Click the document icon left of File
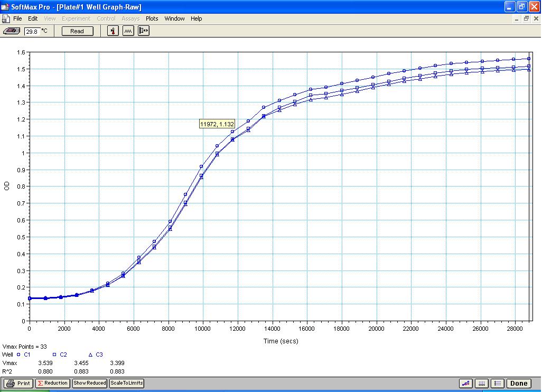542x392 pixels. (6, 18)
